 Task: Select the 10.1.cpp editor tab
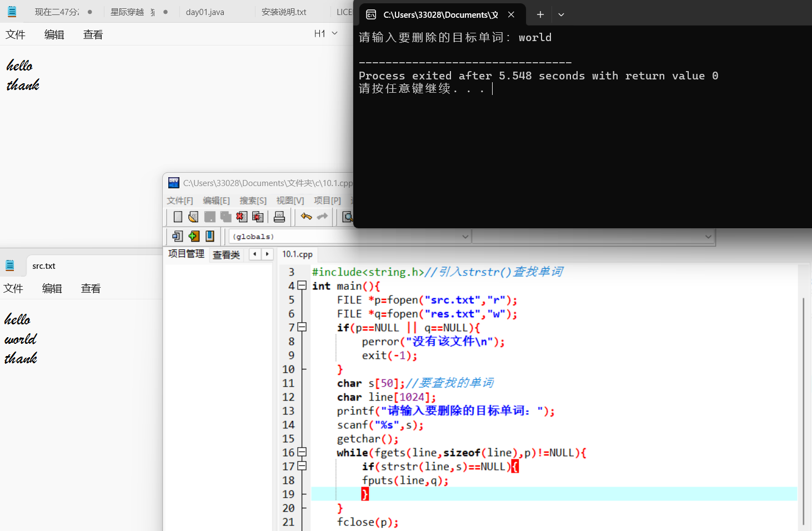(x=297, y=254)
